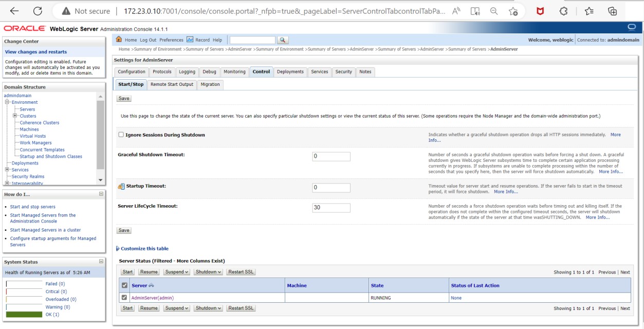The image size is (644, 329).
Task: Open the bottom Shutdown dropdown
Action: click(208, 308)
